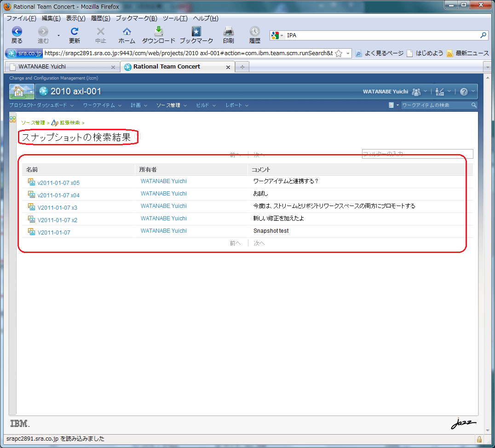Click owner link in the お試し row
Screen dimensions: 495x448
tap(163, 194)
